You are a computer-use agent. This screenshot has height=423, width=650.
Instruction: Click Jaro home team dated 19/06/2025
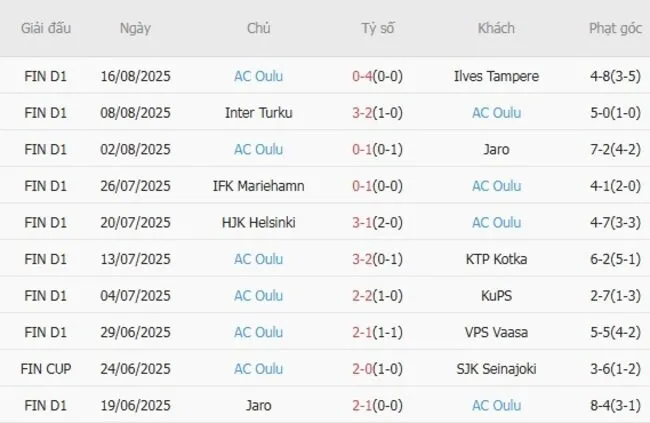[259, 405]
